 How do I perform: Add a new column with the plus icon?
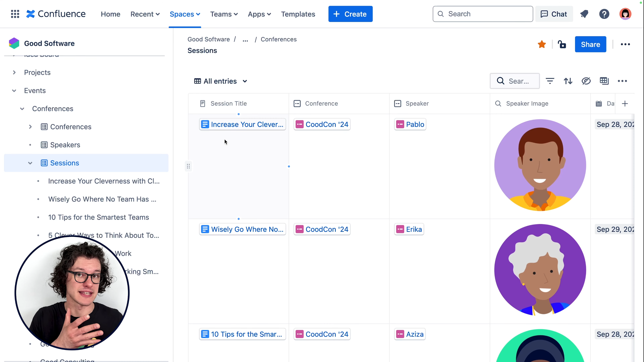coord(625,103)
